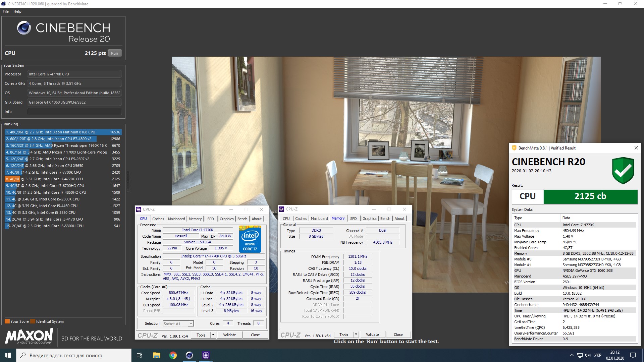Open Caches tab in right CPU-Z window

301,219
